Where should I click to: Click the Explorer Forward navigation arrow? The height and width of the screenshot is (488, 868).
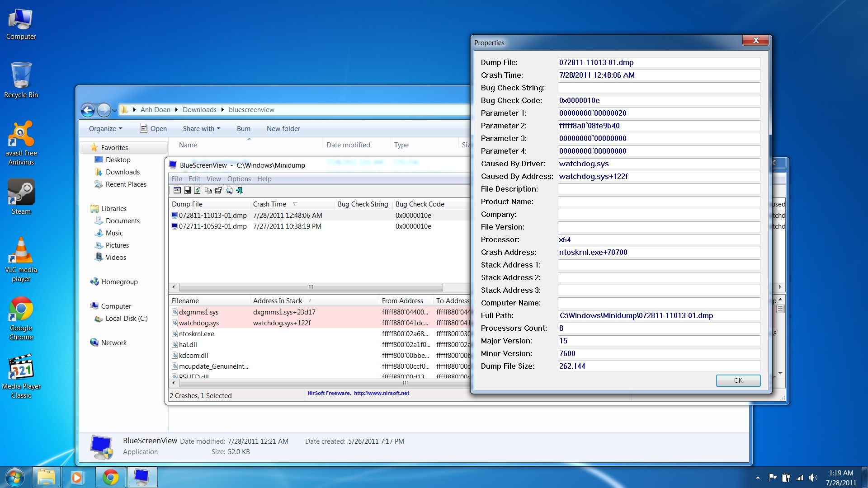click(104, 110)
